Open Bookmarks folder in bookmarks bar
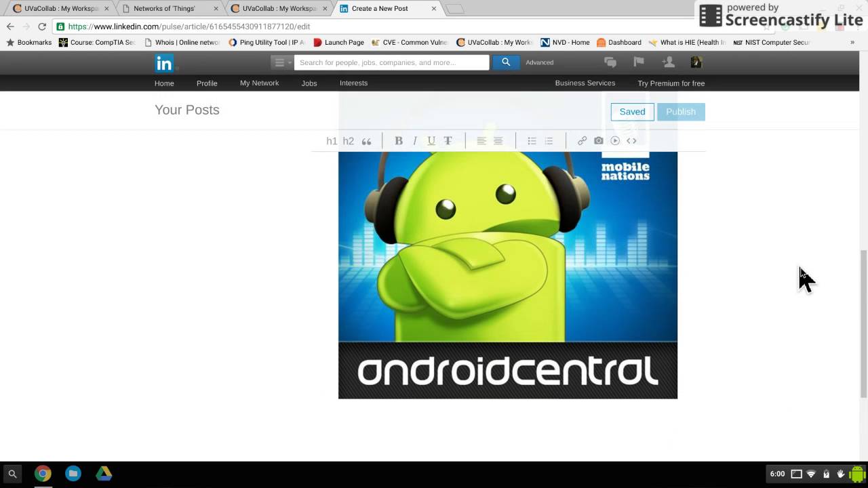Viewport: 868px width, 488px height. [28, 42]
